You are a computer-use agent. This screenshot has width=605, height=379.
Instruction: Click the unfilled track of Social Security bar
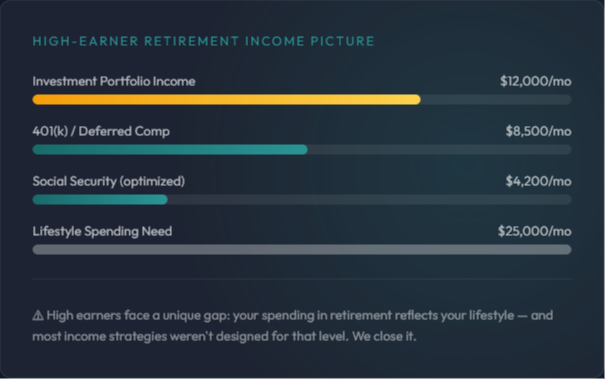(370, 200)
